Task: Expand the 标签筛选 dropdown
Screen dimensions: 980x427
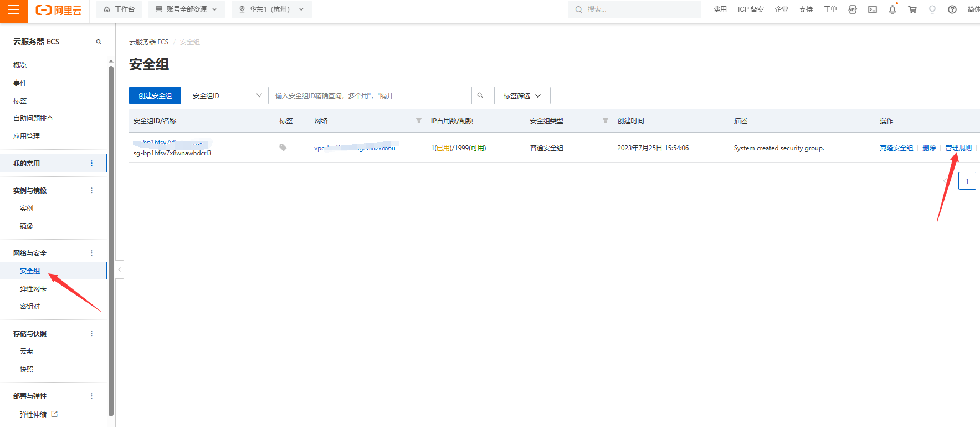Action: pos(522,95)
